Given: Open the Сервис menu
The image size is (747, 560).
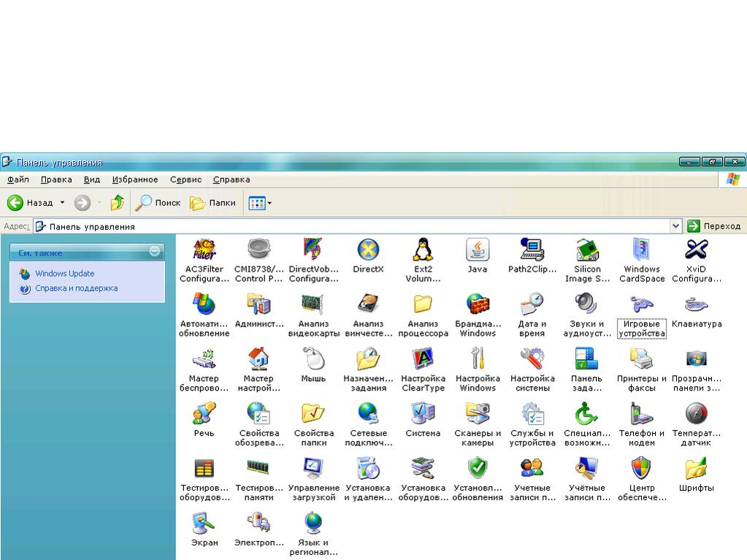Looking at the screenshot, I should click(x=185, y=180).
